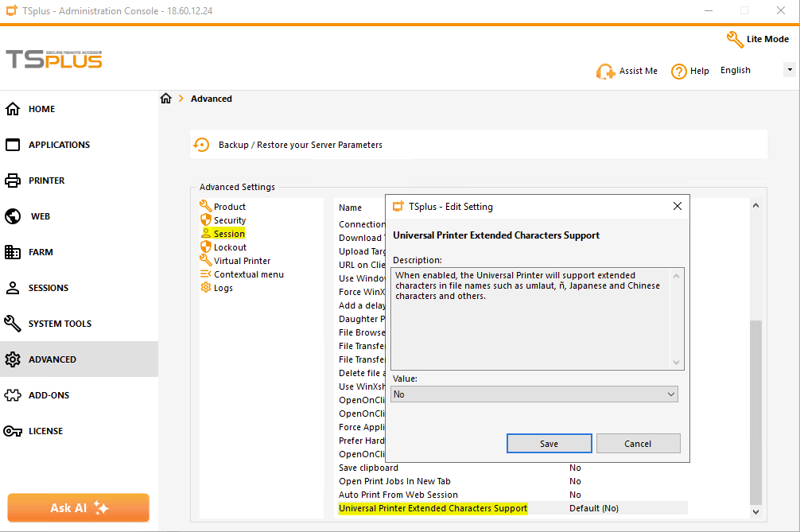Click the Home house icon in sidebar
This screenshot has width=800, height=532.
pos(13,109)
